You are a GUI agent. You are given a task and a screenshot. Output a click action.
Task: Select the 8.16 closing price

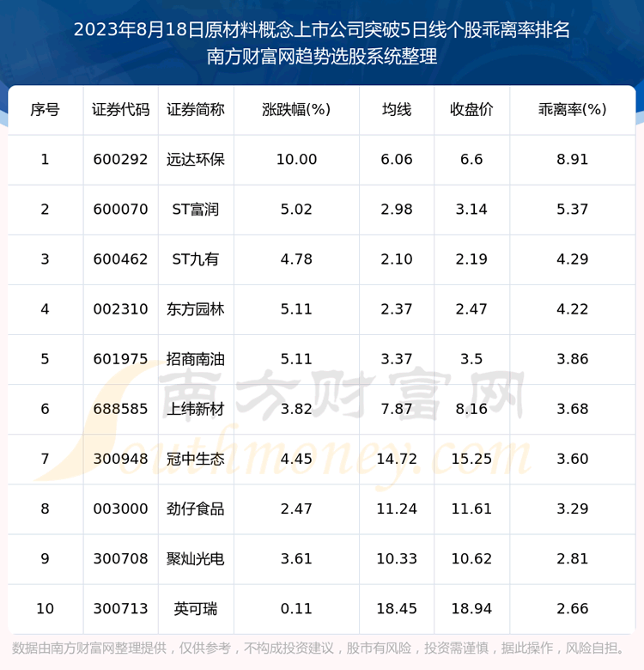point(471,409)
